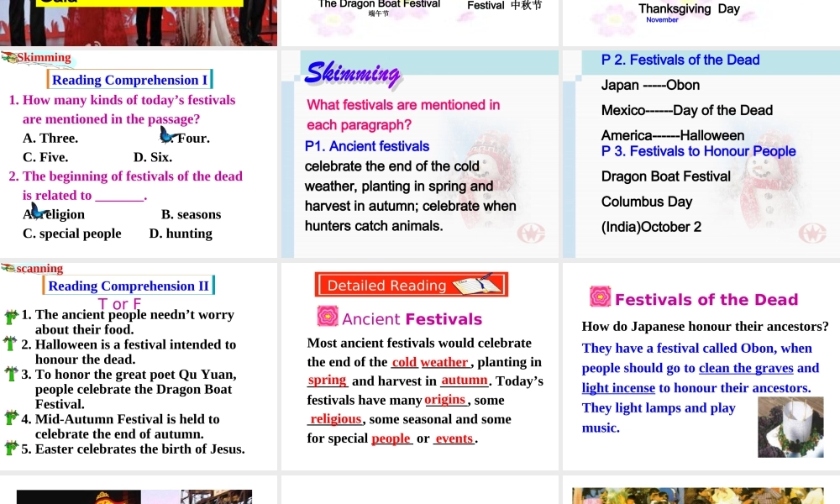840x504 pixels.
Task: Click the tree bullet for "5. Easter celebrates the birth"
Action: coord(11,447)
